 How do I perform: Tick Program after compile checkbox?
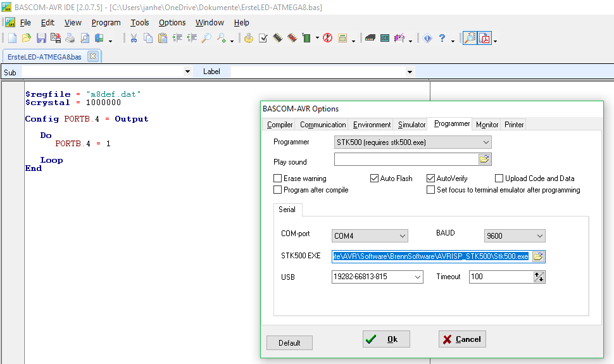277,190
